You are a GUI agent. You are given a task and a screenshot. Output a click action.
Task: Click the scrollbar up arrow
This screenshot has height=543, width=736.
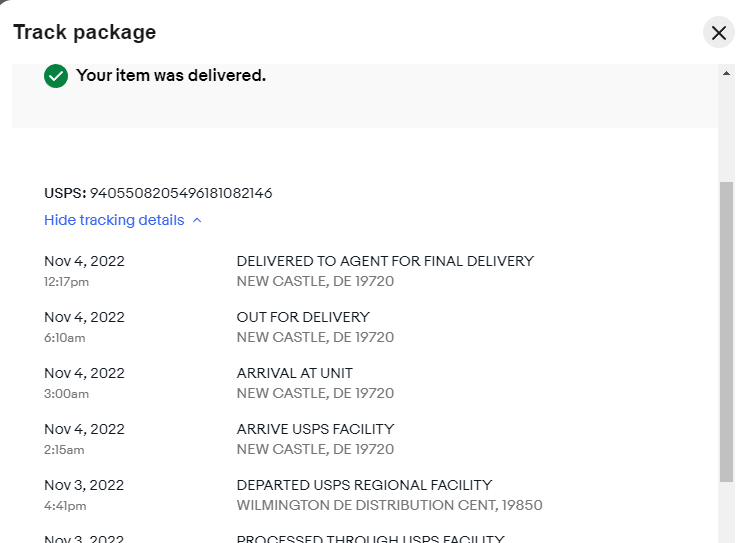(x=726, y=73)
